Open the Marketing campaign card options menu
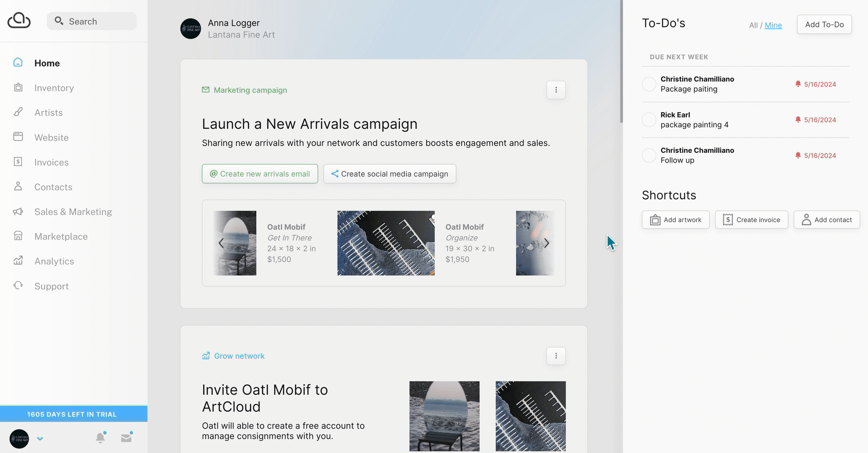Image resolution: width=868 pixels, height=453 pixels. click(x=556, y=90)
